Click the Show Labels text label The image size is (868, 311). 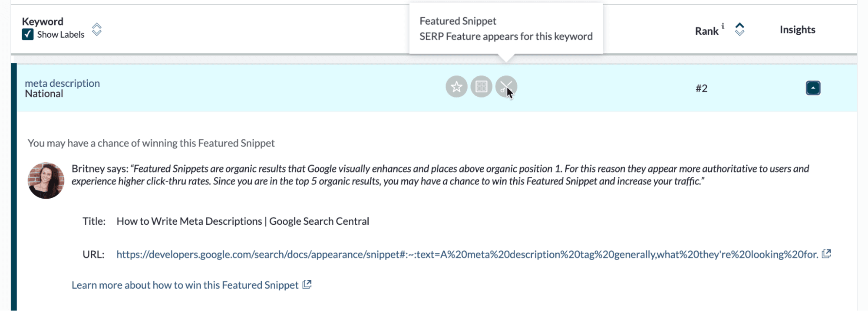[61, 35]
